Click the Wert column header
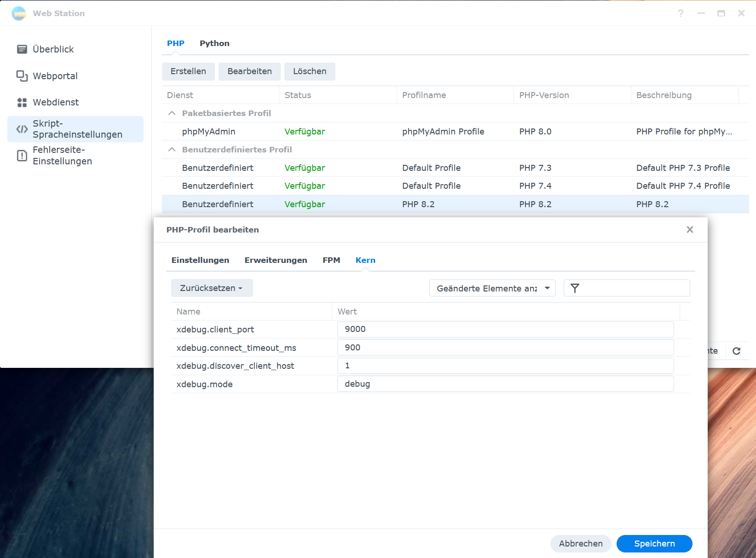 (506, 312)
